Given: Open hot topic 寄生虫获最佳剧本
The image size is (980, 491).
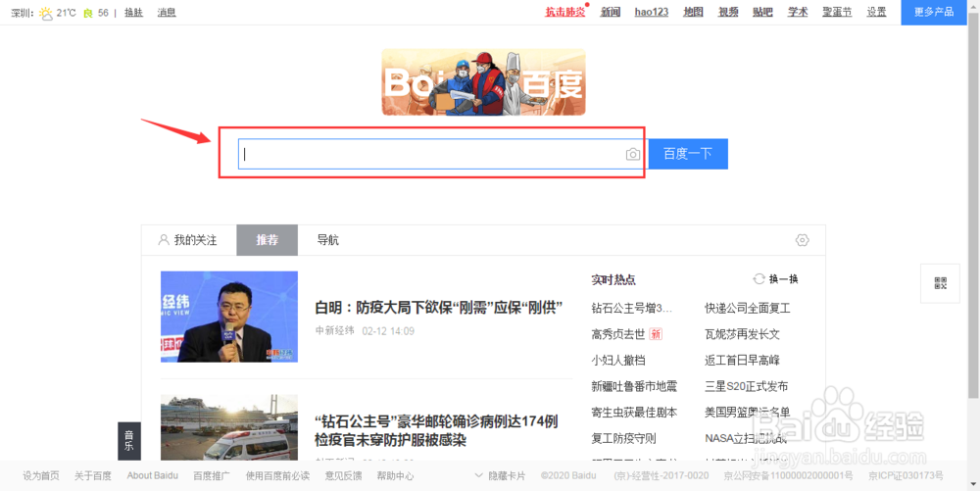Looking at the screenshot, I should coord(634,413).
